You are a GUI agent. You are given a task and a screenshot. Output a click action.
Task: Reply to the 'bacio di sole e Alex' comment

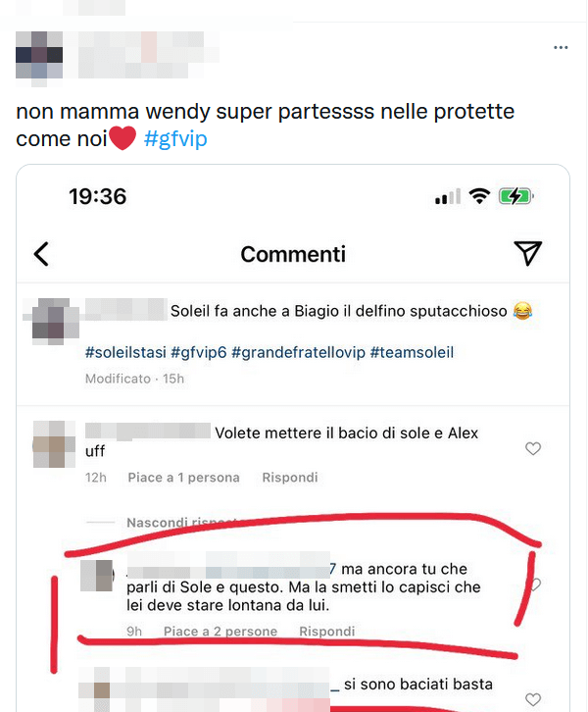(x=289, y=478)
